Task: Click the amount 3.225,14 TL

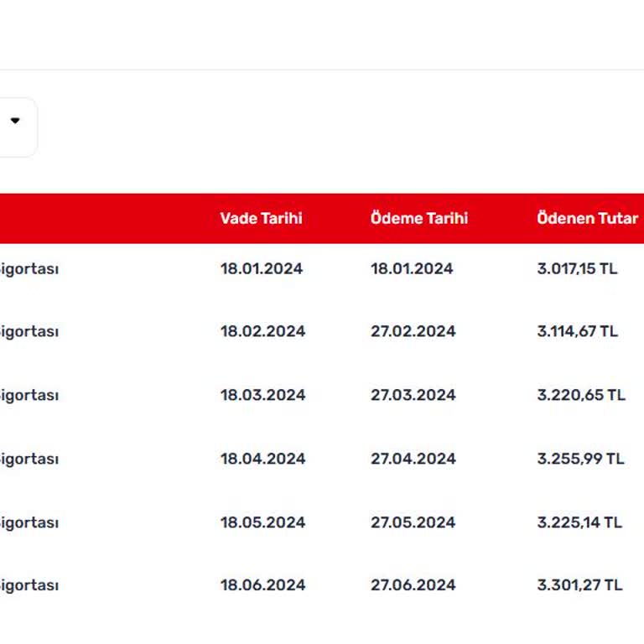Action: point(579,522)
